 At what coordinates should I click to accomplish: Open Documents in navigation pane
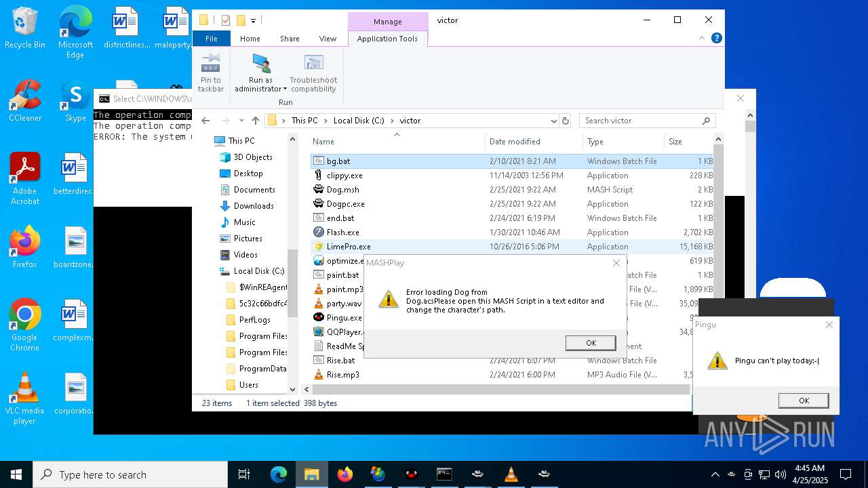(254, 190)
